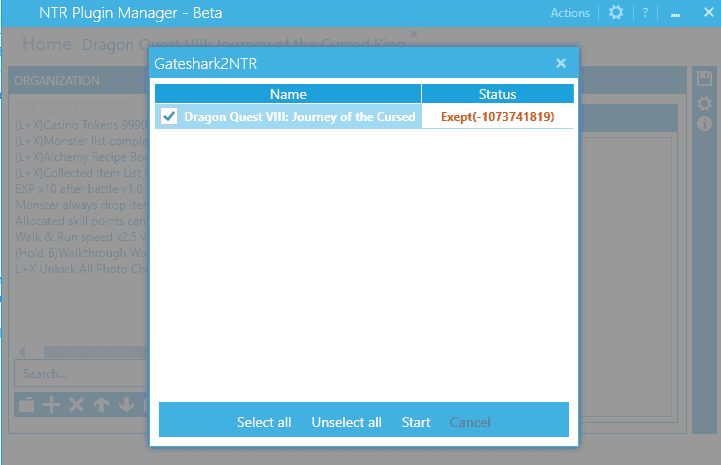Select the (L+X)Collected Item List entry
Viewport: 721px width, 465px height.
coord(81,173)
